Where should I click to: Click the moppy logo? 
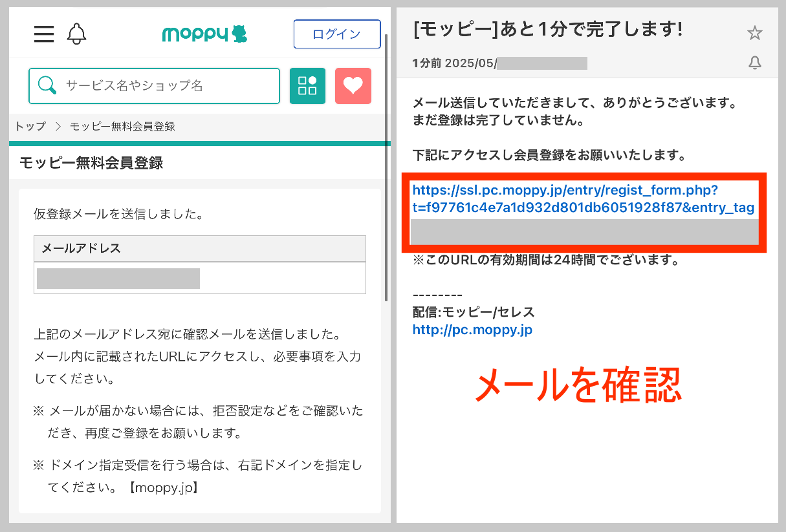click(204, 34)
